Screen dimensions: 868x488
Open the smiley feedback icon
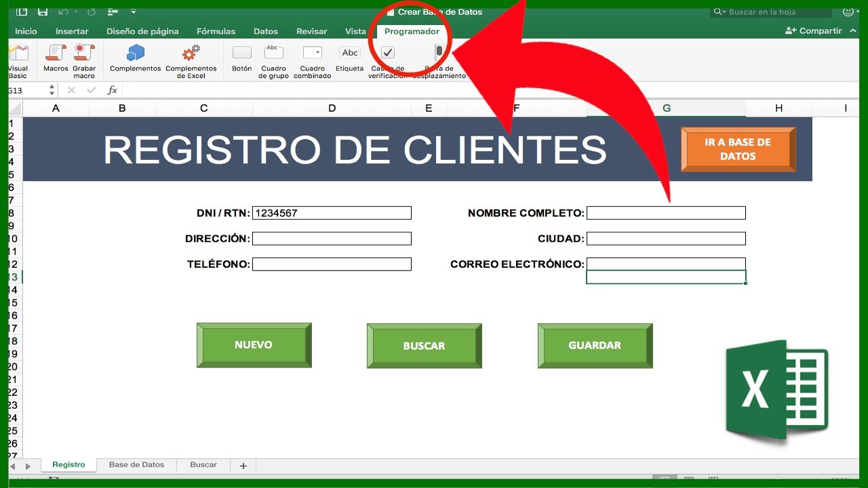pos(848,12)
